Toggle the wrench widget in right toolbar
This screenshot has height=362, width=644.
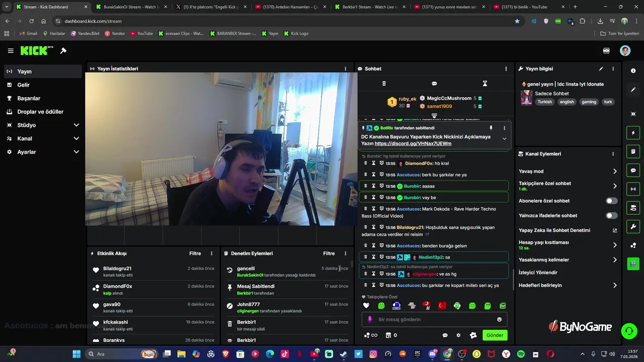click(633, 226)
